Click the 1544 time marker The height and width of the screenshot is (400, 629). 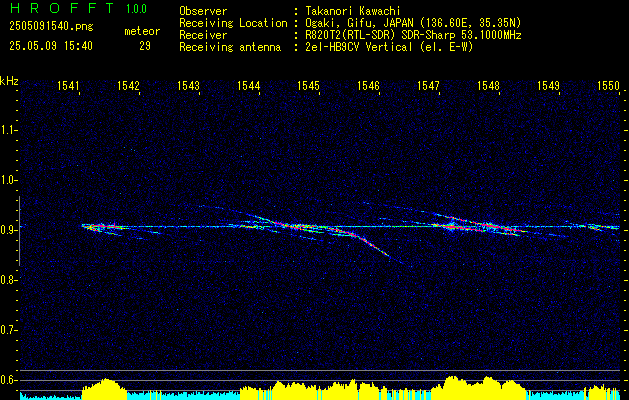(248, 86)
